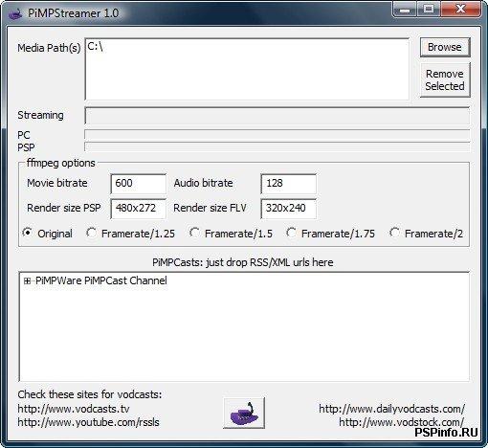Maximize the PiMPStreamer window
The height and width of the screenshot is (448, 488).
pos(429,10)
